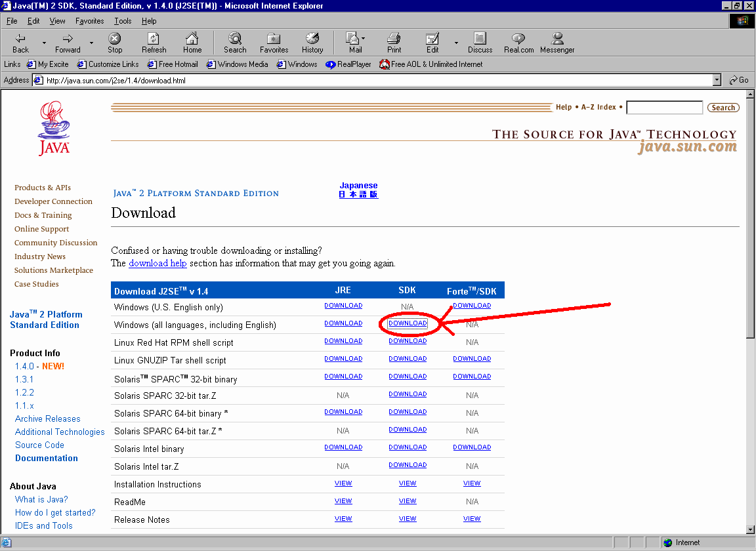
Task: Expand the Back button history dropdown
Action: tap(44, 43)
